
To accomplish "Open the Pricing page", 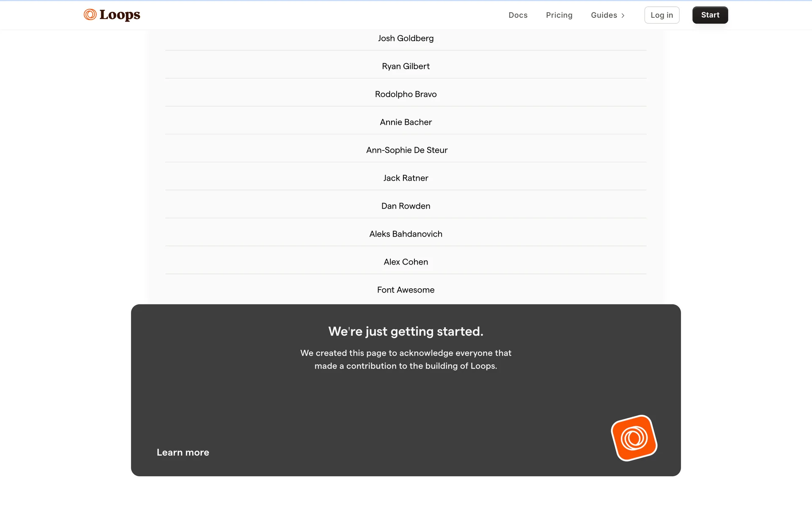I will pyautogui.click(x=559, y=15).
